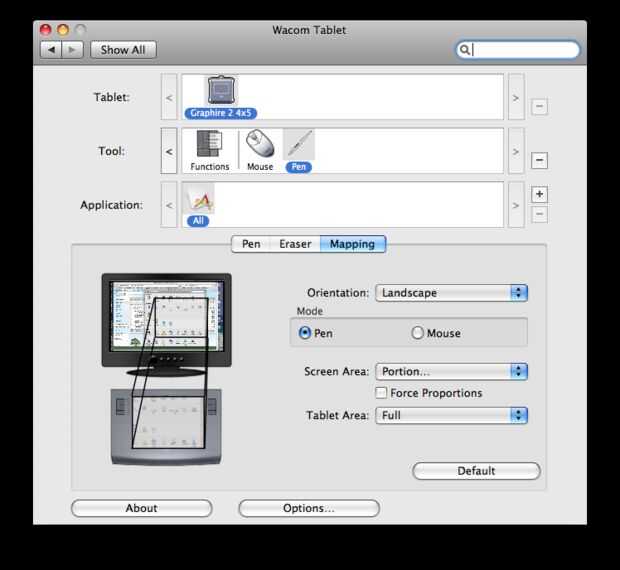Click the tablet mapping preview image
Screen dimensions: 620x570
coord(166,427)
